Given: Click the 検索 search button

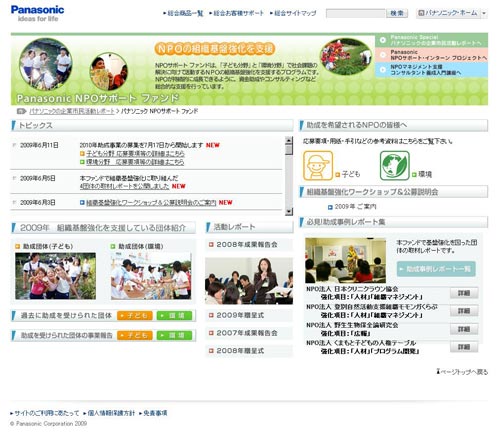Looking at the screenshot, I should point(397,13).
